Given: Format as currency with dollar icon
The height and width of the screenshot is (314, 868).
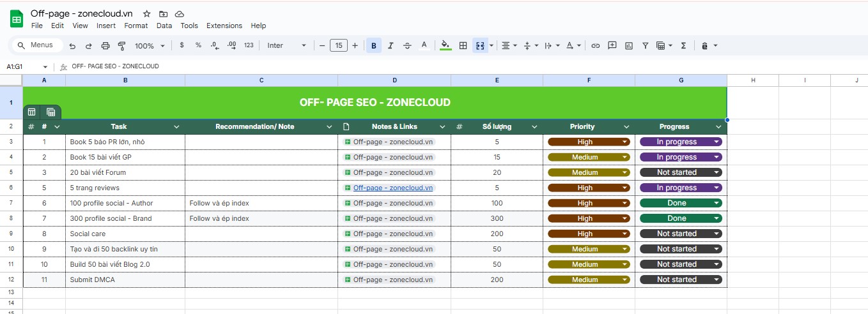Looking at the screenshot, I should pyautogui.click(x=182, y=45).
